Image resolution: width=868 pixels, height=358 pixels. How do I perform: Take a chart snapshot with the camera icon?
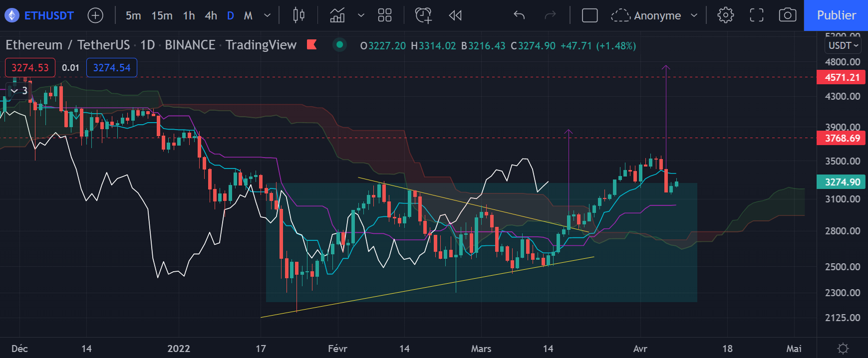click(x=787, y=15)
